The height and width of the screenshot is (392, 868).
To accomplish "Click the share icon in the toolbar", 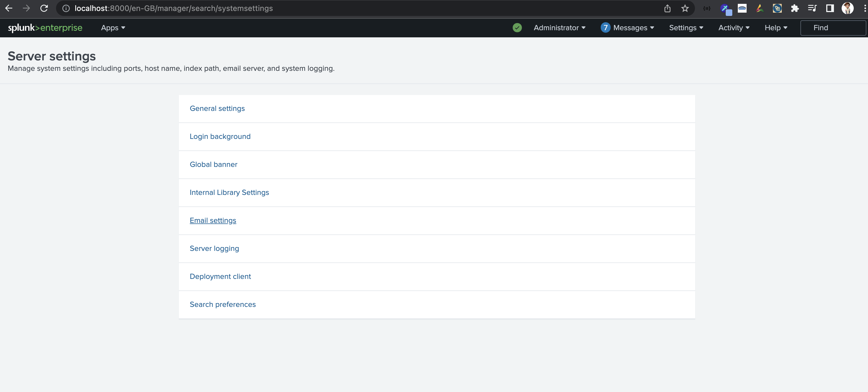I will coord(667,8).
